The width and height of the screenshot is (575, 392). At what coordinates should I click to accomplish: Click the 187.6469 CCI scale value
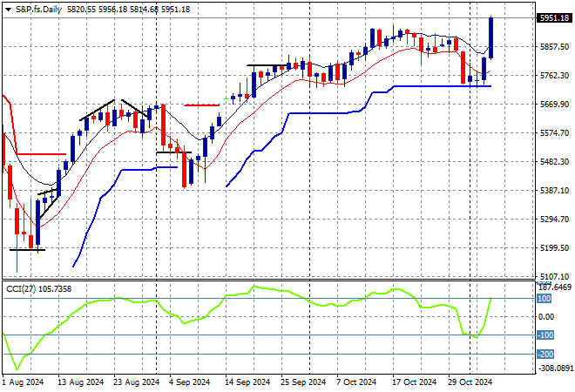tap(555, 287)
